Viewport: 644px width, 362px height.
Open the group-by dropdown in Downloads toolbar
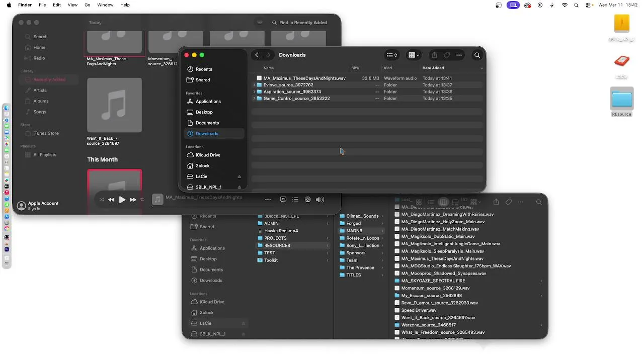414,55
